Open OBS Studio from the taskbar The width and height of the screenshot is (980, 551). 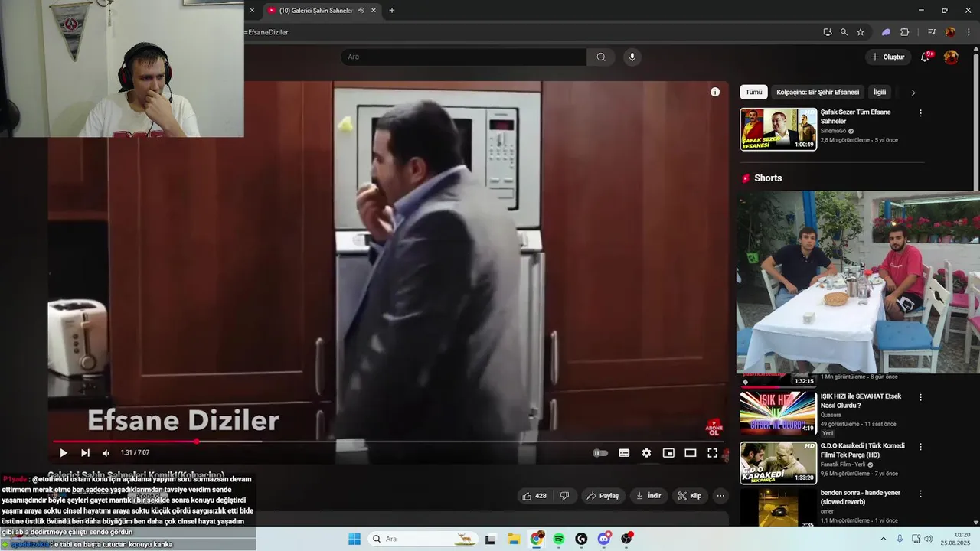626,539
